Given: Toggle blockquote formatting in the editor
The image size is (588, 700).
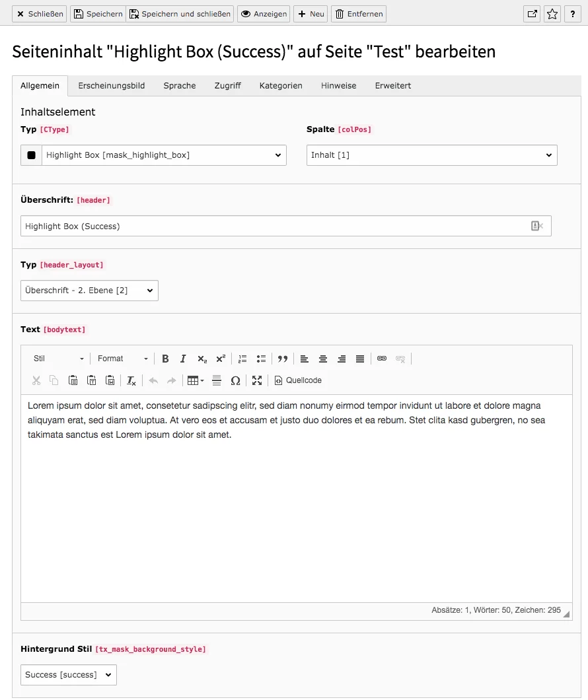Looking at the screenshot, I should click(283, 358).
